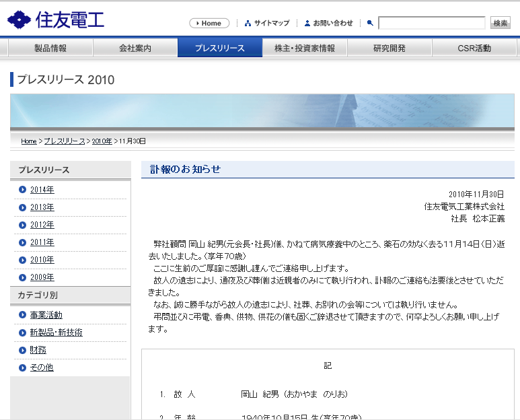Open the お問い合わせ link
Viewport: 520px width, 420px height.
[x=333, y=24]
